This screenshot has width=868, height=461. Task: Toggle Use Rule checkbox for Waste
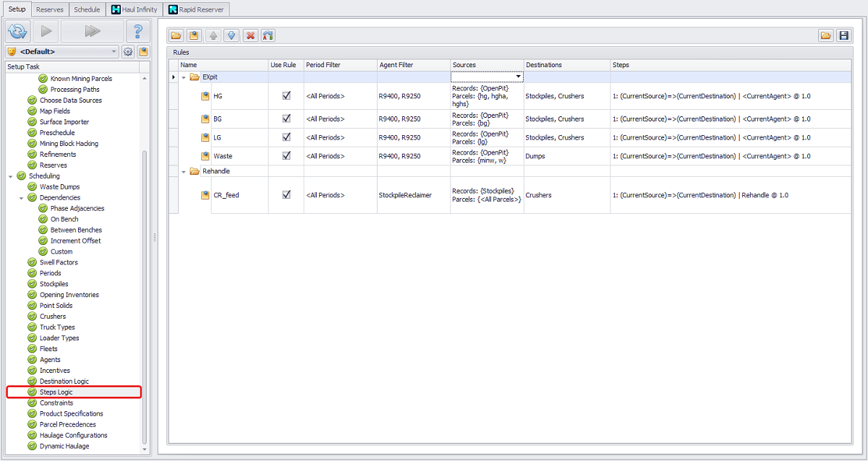click(x=286, y=156)
